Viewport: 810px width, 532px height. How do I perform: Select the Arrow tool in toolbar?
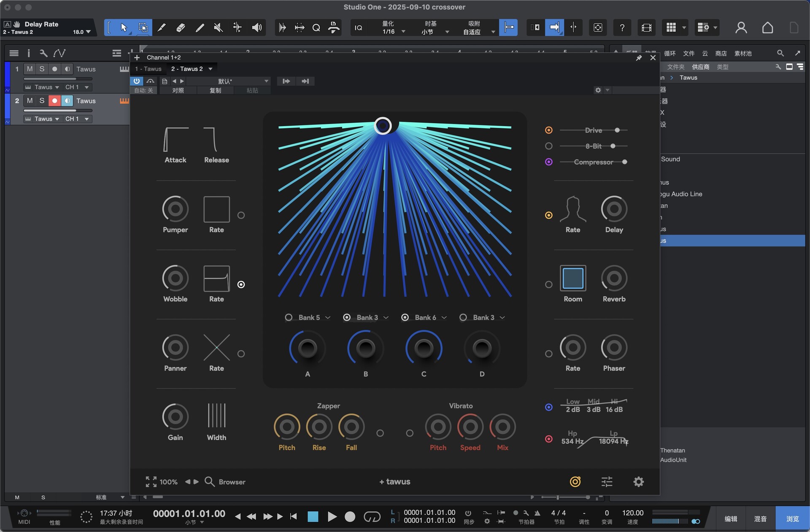coord(124,28)
